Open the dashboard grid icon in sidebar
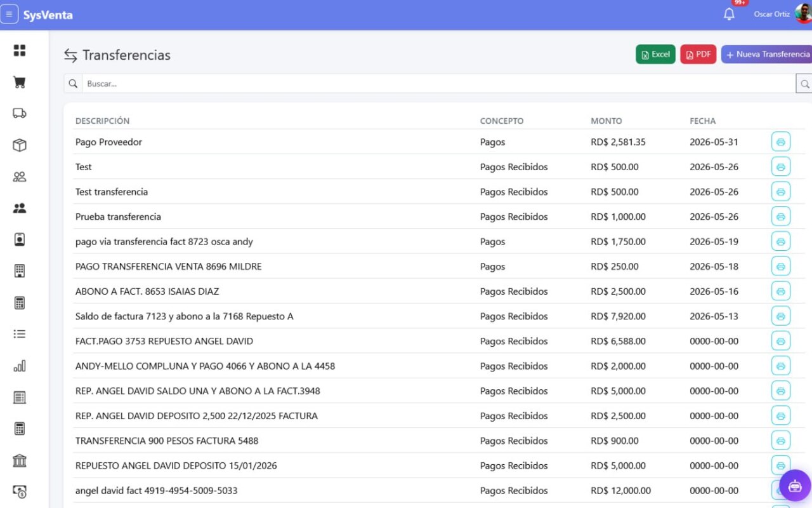The image size is (812, 508). 20,51
